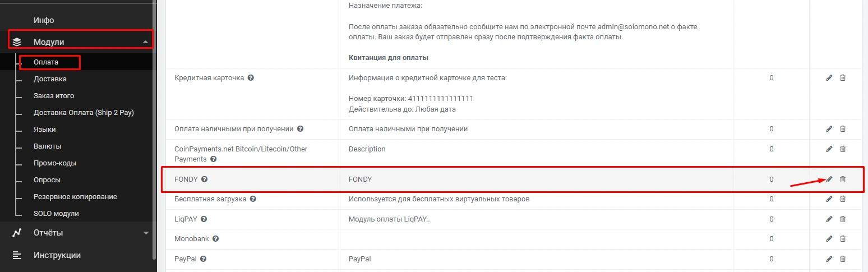Screen dimensions: 868x272
Task: Click question mark beside Кредитная карточка
Action: point(251,78)
